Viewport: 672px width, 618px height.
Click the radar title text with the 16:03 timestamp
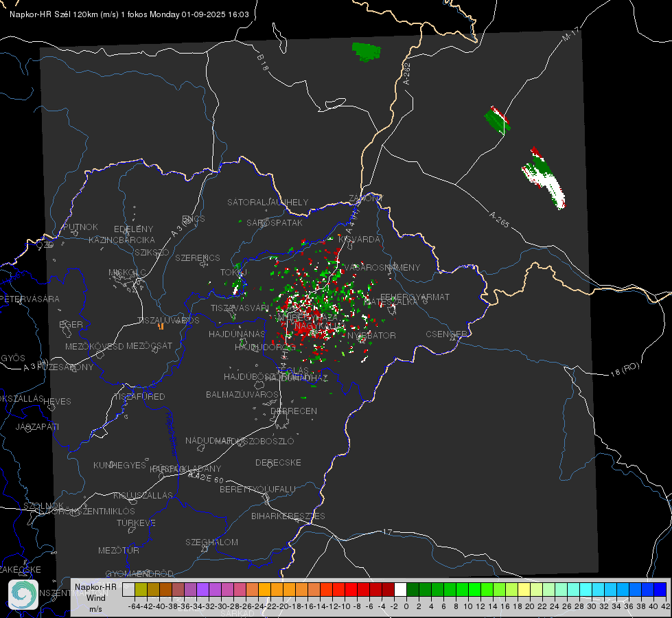pyautogui.click(x=129, y=14)
